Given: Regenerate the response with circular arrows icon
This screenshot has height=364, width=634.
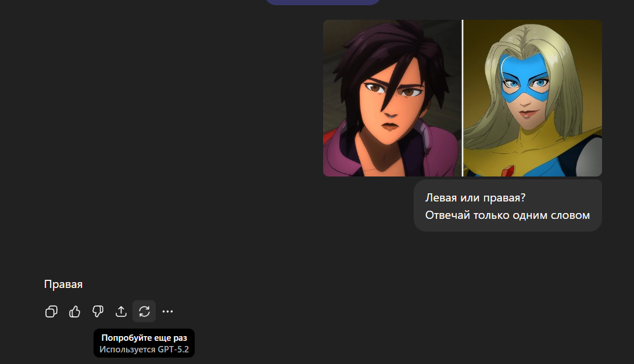Looking at the screenshot, I should (144, 312).
